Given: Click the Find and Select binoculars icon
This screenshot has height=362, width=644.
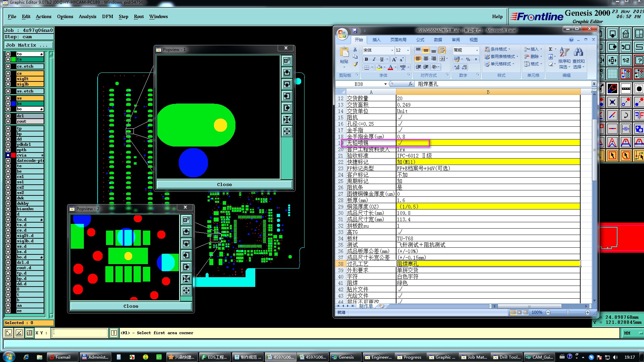Looking at the screenshot, I should pos(578,52).
